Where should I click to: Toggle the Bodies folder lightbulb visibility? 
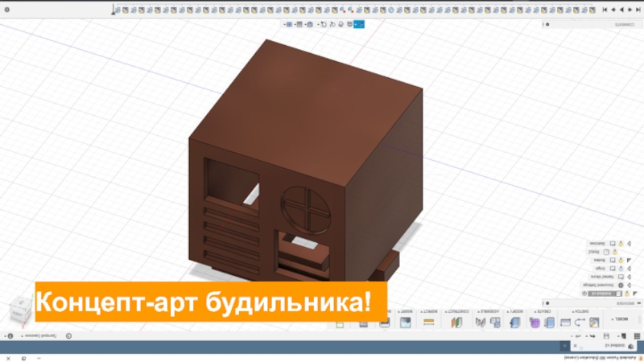click(x=621, y=259)
